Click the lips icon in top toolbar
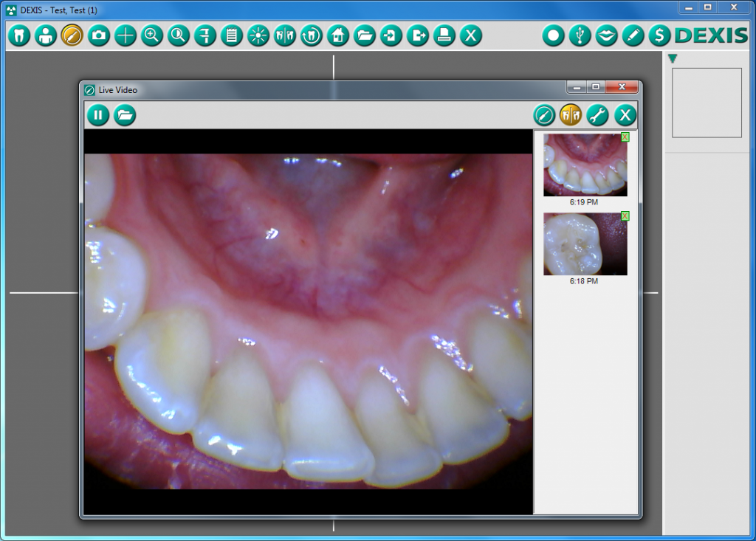The height and width of the screenshot is (541, 756). 607,35
